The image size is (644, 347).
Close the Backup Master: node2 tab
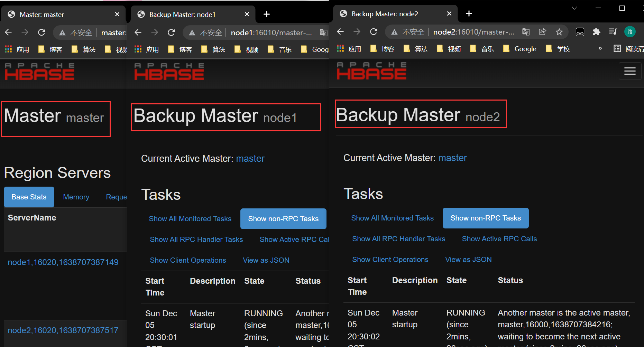(449, 13)
